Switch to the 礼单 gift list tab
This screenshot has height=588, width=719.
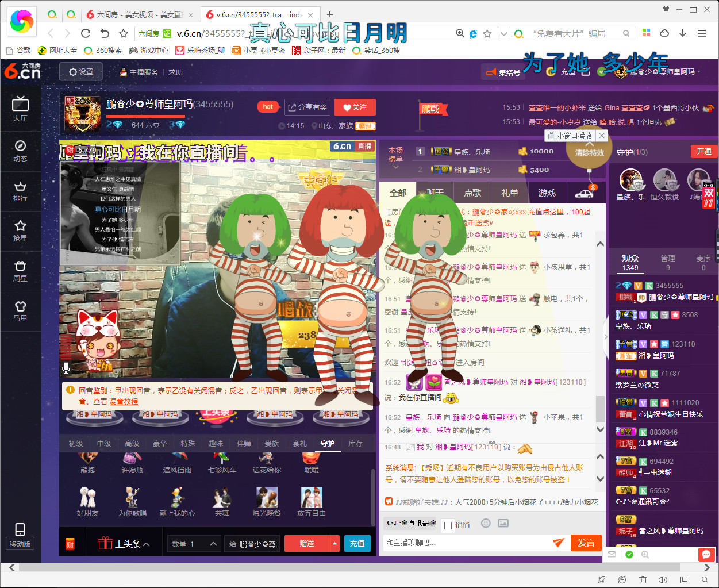click(510, 193)
